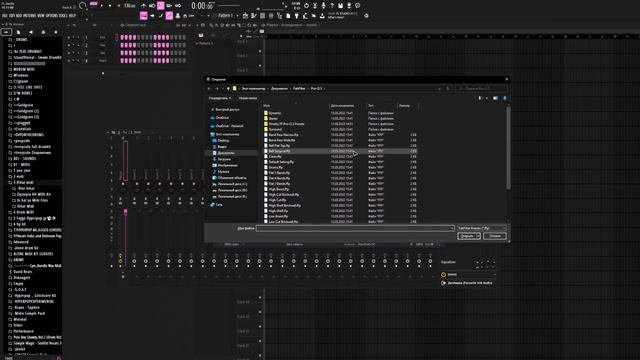
Task: Select Desktop in dialog sidebar
Action: [223, 140]
